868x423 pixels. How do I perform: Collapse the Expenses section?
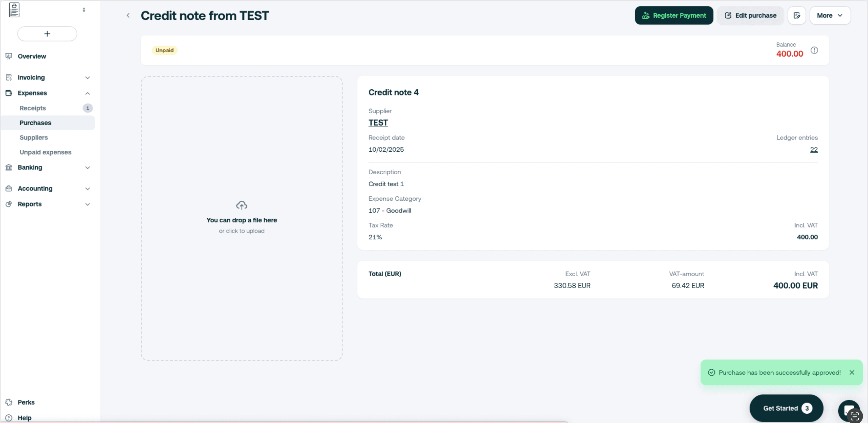pyautogui.click(x=88, y=93)
